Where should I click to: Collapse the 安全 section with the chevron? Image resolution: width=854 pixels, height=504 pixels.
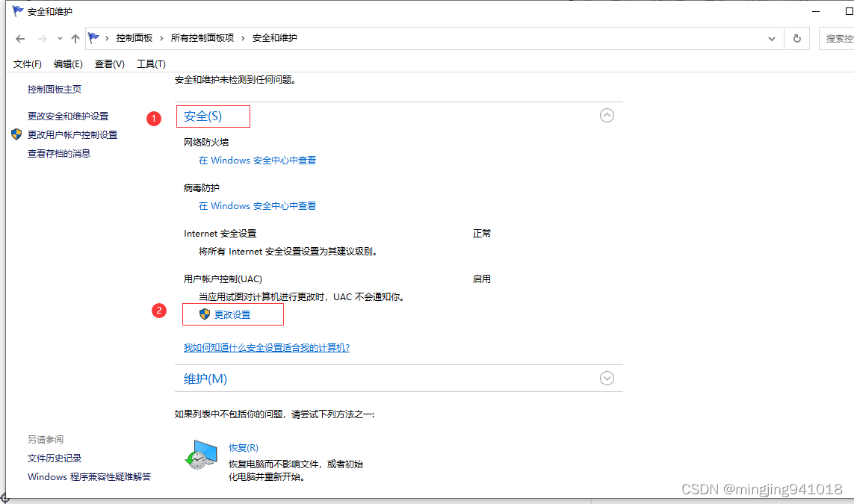click(x=607, y=116)
